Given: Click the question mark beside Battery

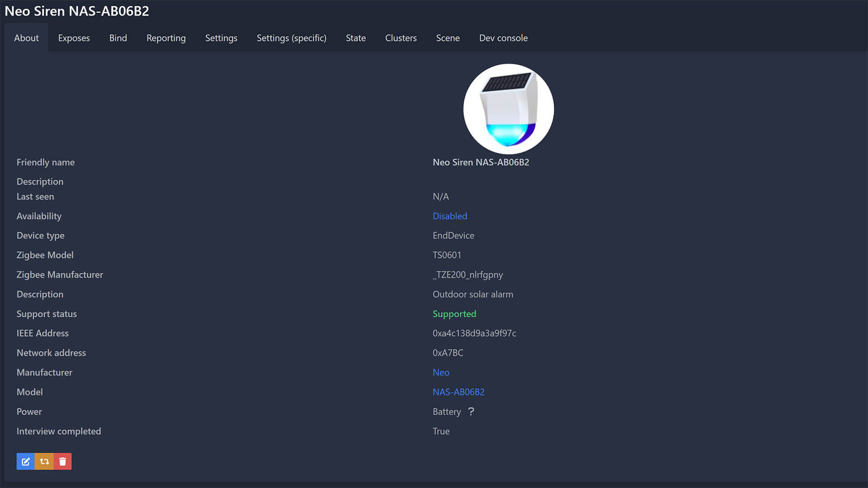Looking at the screenshot, I should (471, 411).
